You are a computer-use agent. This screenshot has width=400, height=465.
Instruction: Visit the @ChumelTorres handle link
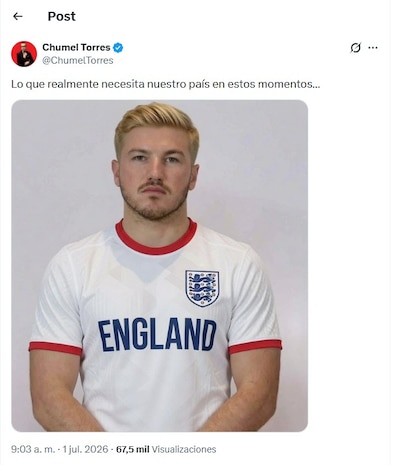tap(78, 60)
